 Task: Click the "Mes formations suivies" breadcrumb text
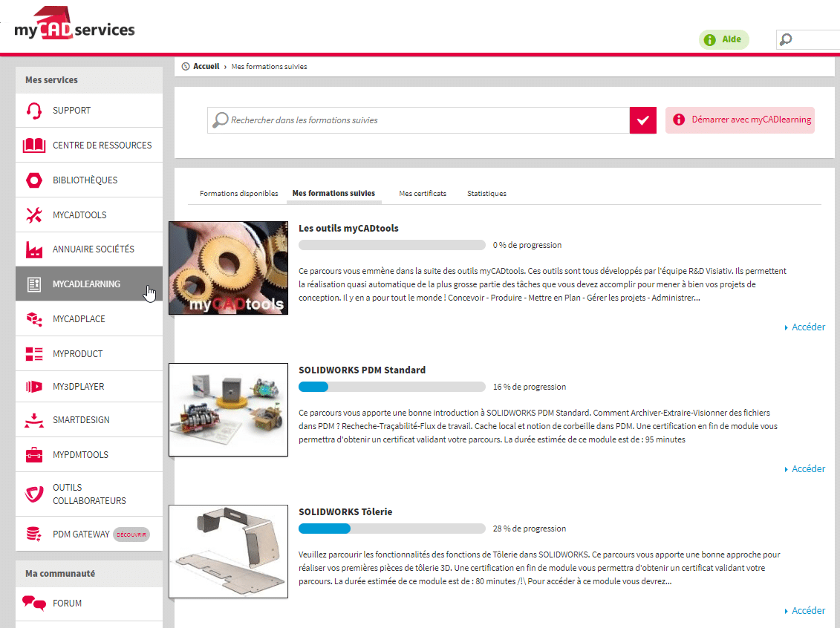pos(269,66)
